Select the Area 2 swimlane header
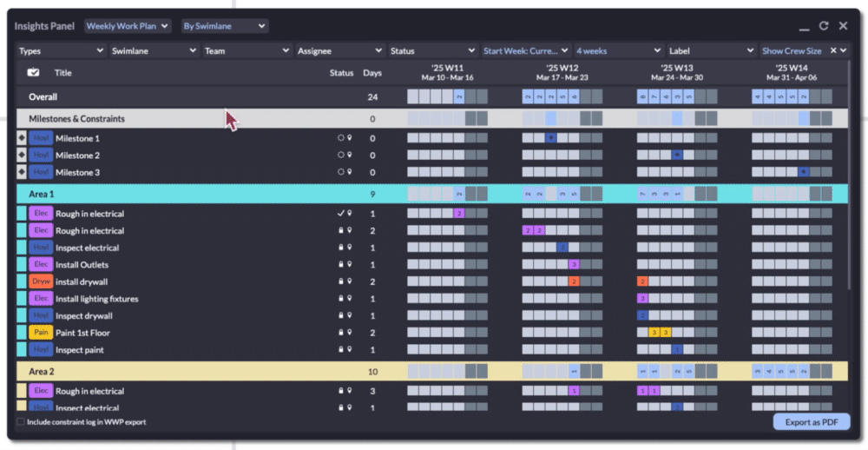Viewport: 868px width, 450px height. tap(431, 371)
